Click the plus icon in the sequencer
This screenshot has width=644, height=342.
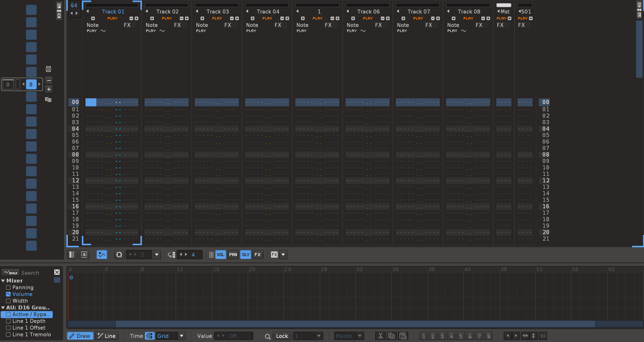(49, 89)
